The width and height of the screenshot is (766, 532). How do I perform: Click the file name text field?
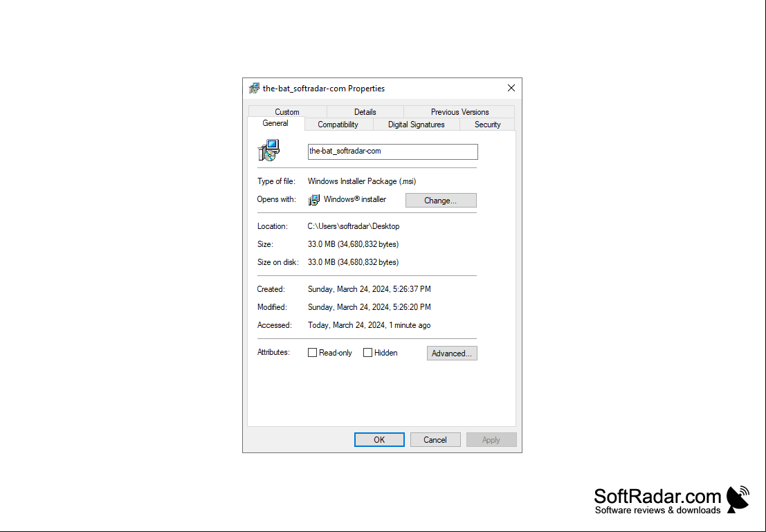(x=393, y=152)
